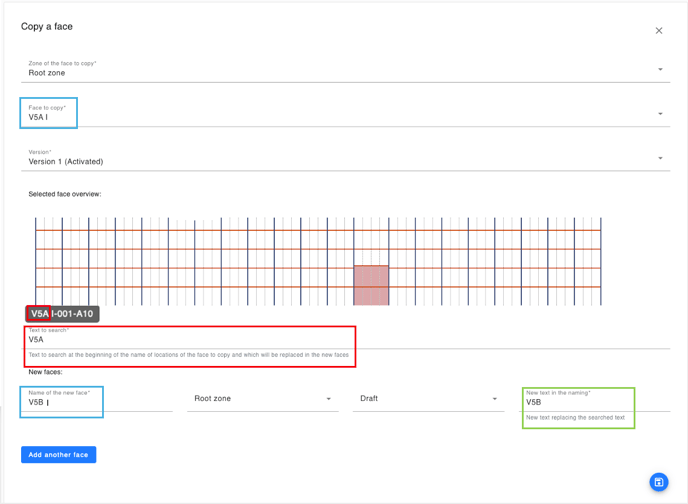The height and width of the screenshot is (504, 688).
Task: Click the V5A I-001-A10 location tooltip label
Action: (62, 314)
